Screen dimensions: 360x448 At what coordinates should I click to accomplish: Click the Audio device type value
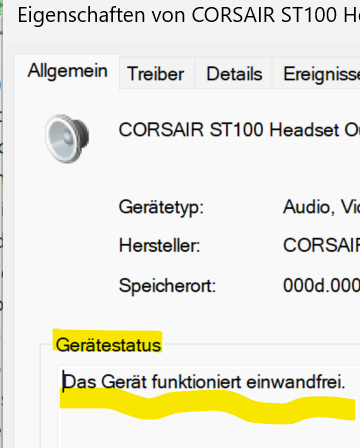pos(321,207)
